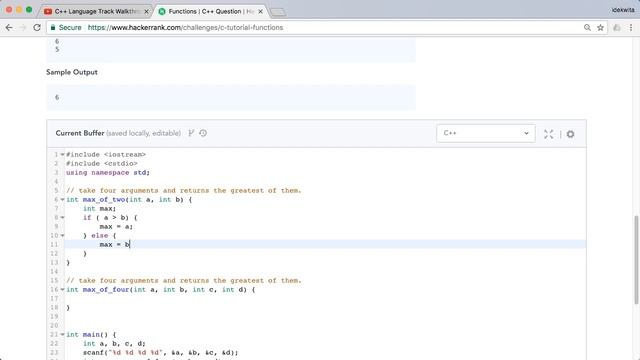Click HackerRank favicon on second tab
The height and width of the screenshot is (360, 640).
(162, 11)
